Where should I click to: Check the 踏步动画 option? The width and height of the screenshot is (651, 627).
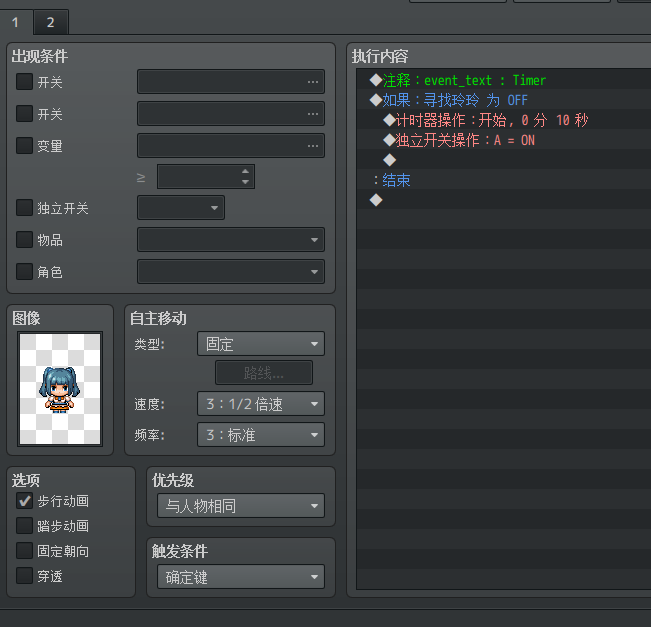24,526
